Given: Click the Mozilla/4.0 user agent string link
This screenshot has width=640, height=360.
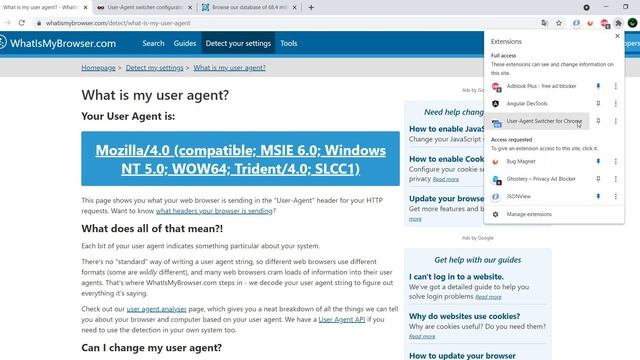Looking at the screenshot, I should [x=240, y=159].
